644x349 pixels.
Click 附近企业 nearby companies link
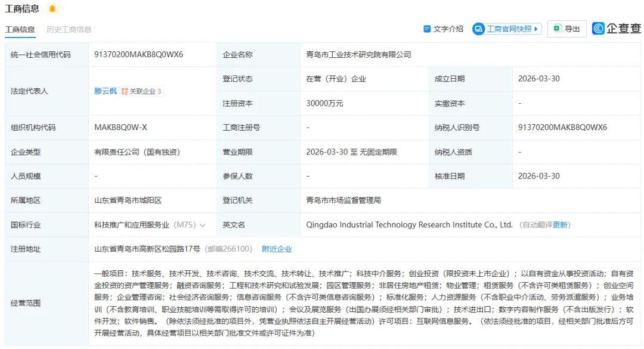tap(277, 249)
